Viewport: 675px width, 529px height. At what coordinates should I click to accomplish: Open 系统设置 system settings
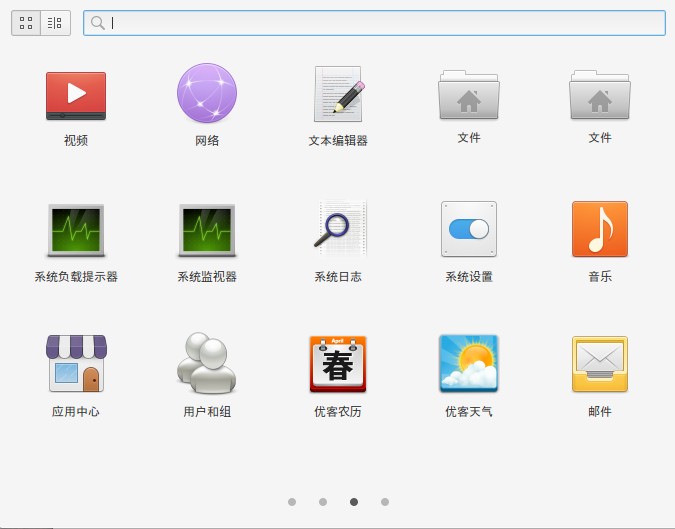(469, 229)
